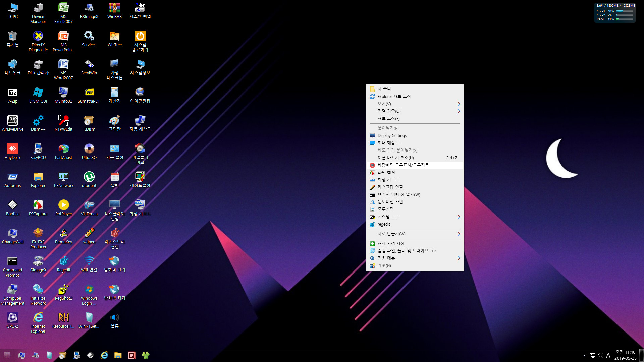Open Command Prompt desktop shortcut
This screenshot has height=362, width=644.
tap(12, 267)
